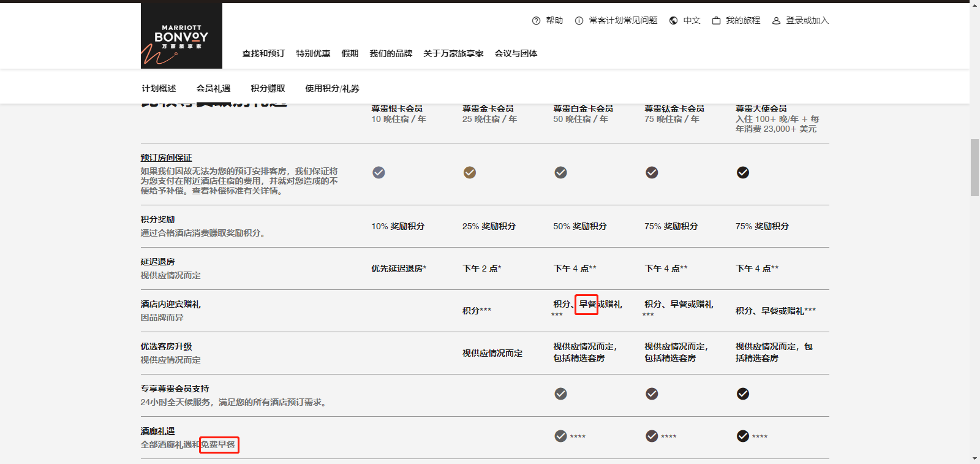Click the 延迟退房 row title
This screenshot has height=464, width=980.
[158, 262]
